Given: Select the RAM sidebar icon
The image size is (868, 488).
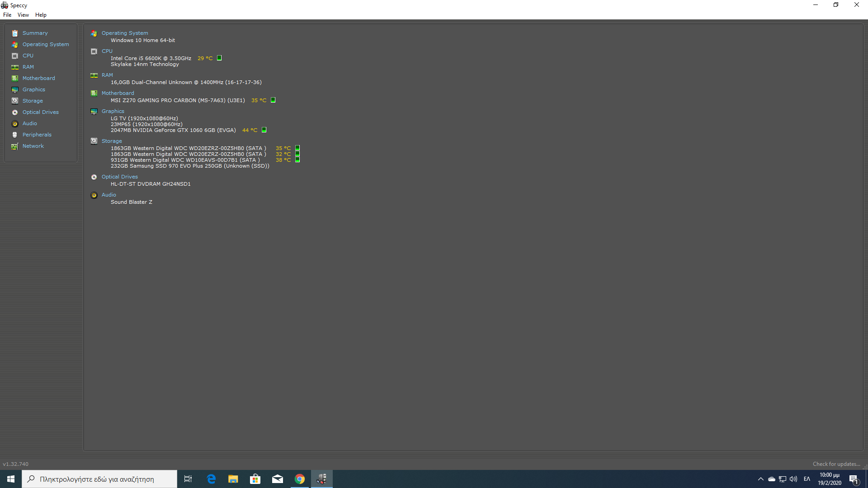Looking at the screenshot, I should click(15, 67).
